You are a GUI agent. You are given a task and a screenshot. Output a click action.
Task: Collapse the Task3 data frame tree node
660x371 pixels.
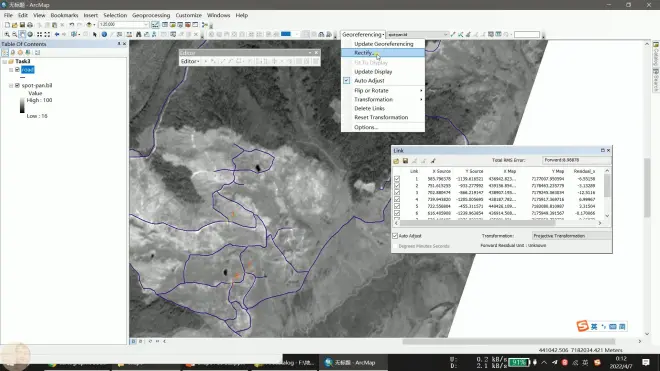[x=5, y=61]
